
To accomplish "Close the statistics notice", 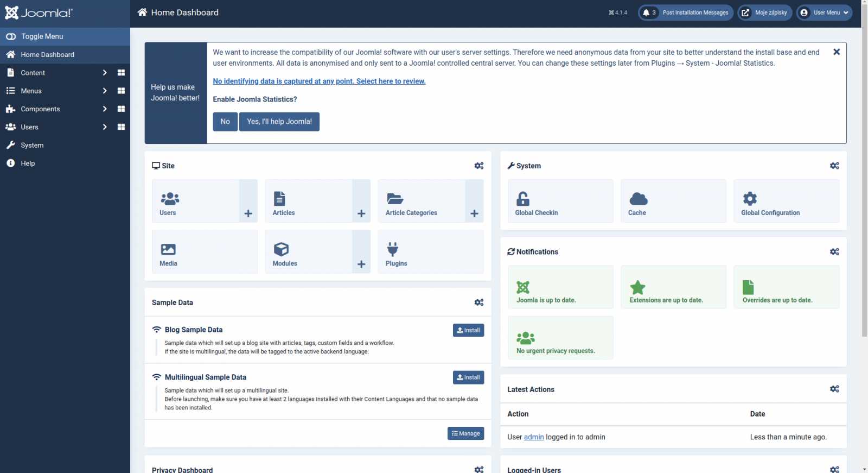I will tap(837, 52).
